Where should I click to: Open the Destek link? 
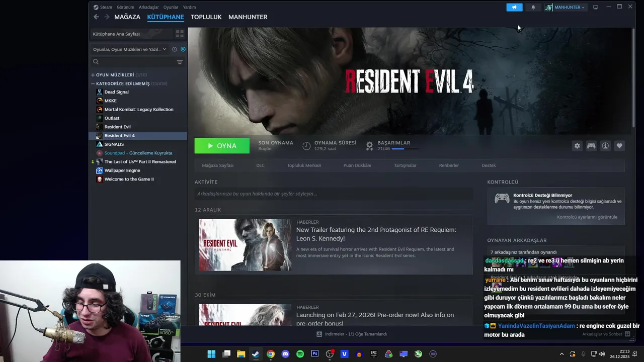[489, 165]
